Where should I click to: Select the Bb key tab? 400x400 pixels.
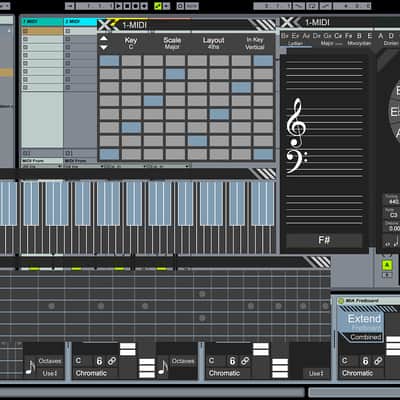point(285,36)
